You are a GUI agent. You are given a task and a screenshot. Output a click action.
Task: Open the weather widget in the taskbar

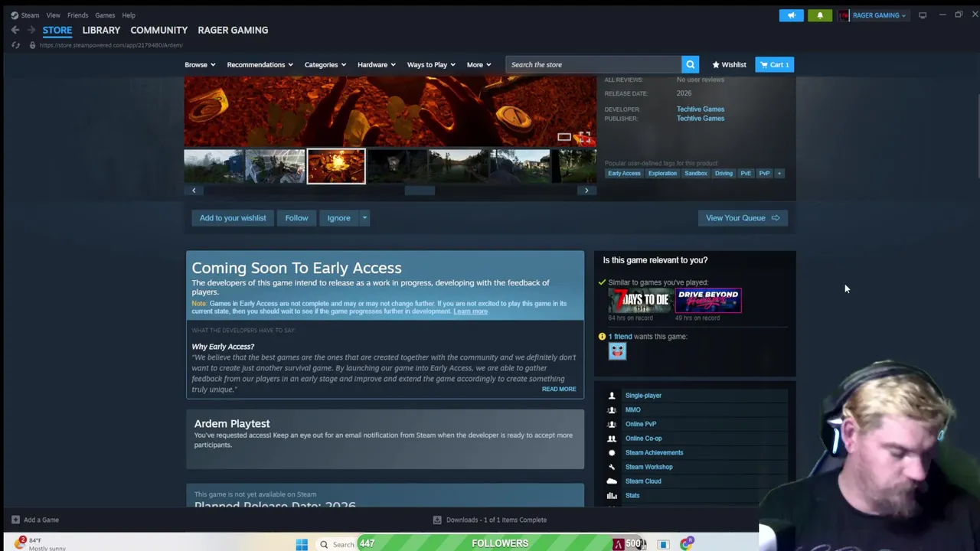[38, 543]
